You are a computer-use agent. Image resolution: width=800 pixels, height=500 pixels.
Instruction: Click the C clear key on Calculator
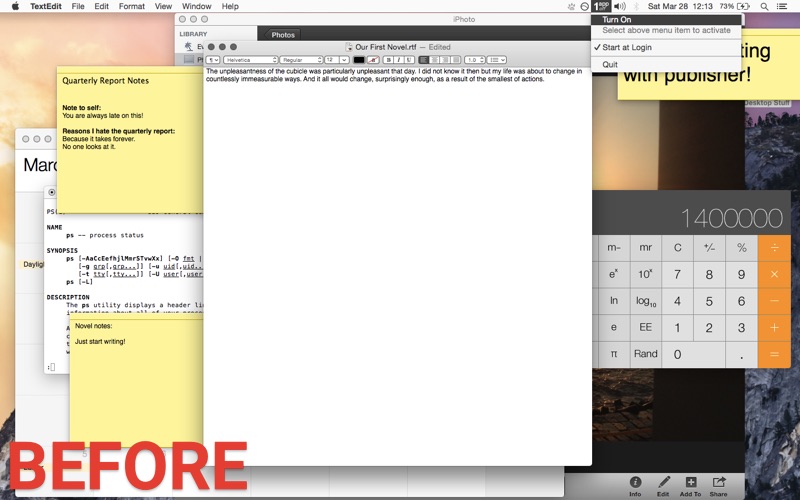click(678, 248)
